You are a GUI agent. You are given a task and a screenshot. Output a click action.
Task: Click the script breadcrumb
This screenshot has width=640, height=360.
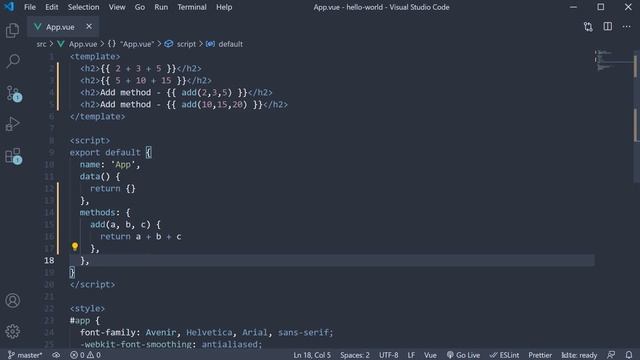pyautogui.click(x=180, y=44)
